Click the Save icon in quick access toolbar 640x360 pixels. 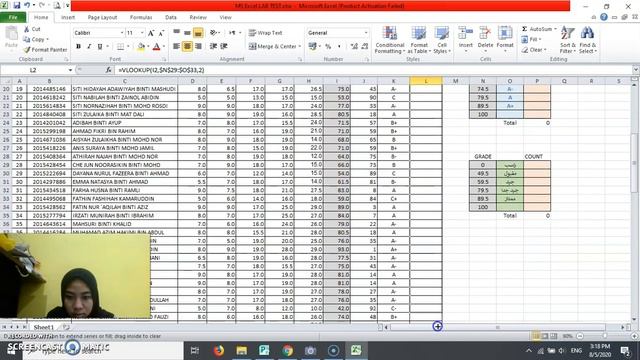point(16,6)
